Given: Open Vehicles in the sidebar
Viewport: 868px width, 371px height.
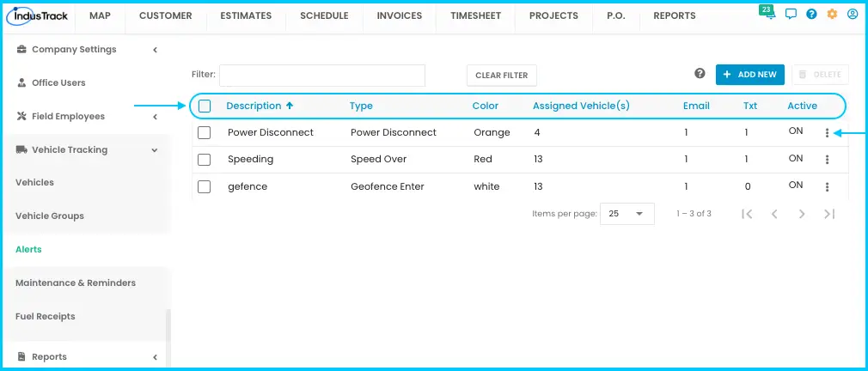Looking at the screenshot, I should tap(35, 182).
